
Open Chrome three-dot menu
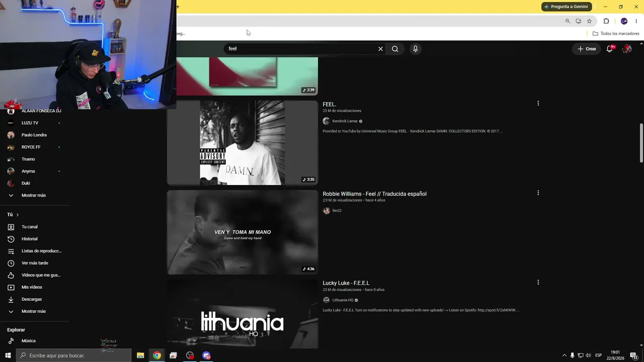(x=636, y=21)
